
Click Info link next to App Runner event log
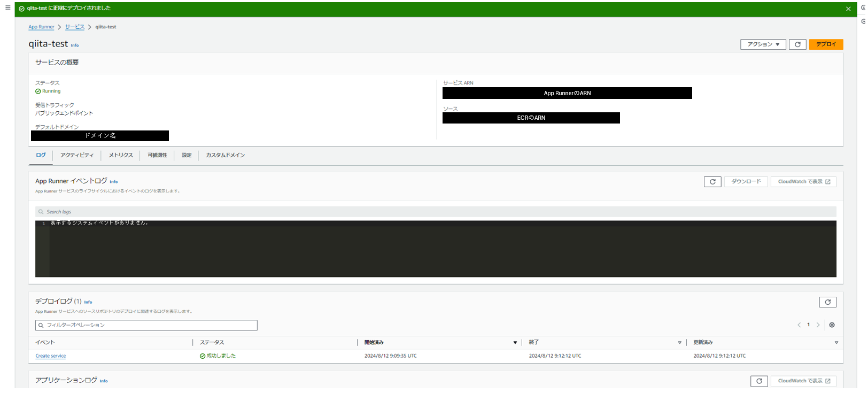point(114,182)
